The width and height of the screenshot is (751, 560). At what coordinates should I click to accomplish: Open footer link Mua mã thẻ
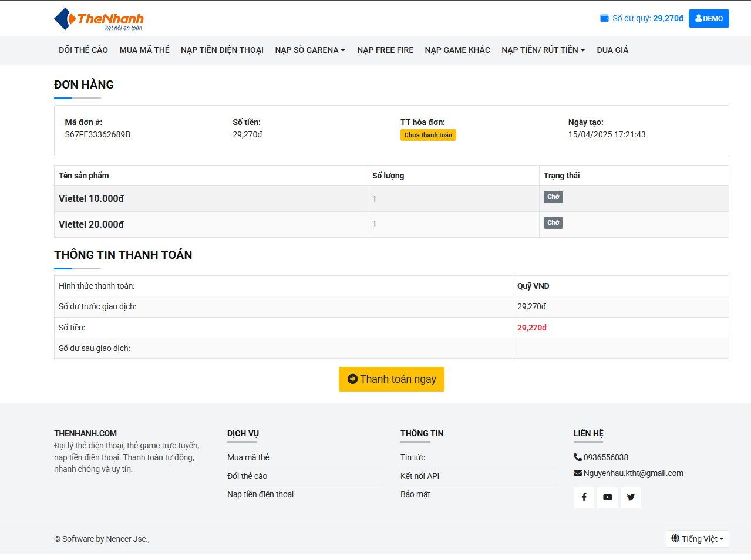click(x=248, y=457)
